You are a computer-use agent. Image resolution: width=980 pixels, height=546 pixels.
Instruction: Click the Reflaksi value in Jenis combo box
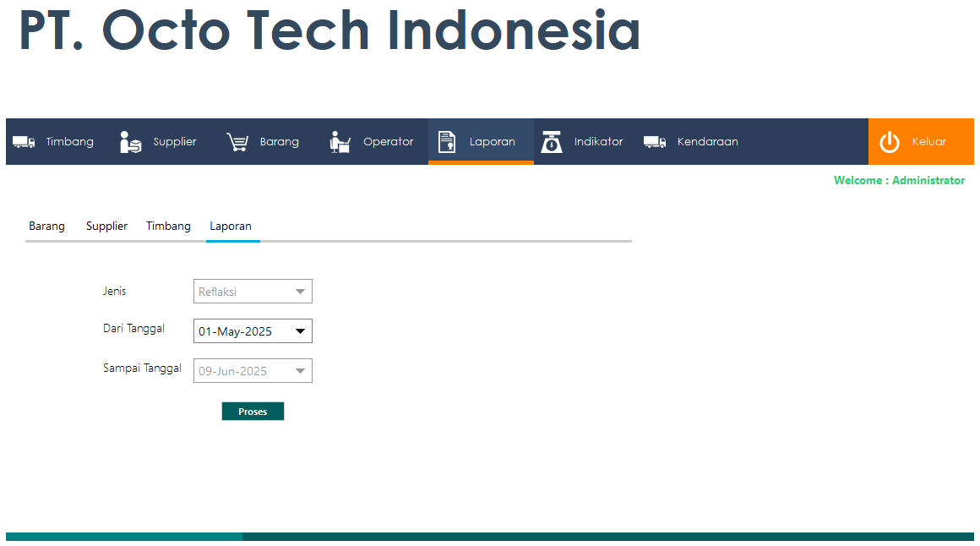point(217,292)
